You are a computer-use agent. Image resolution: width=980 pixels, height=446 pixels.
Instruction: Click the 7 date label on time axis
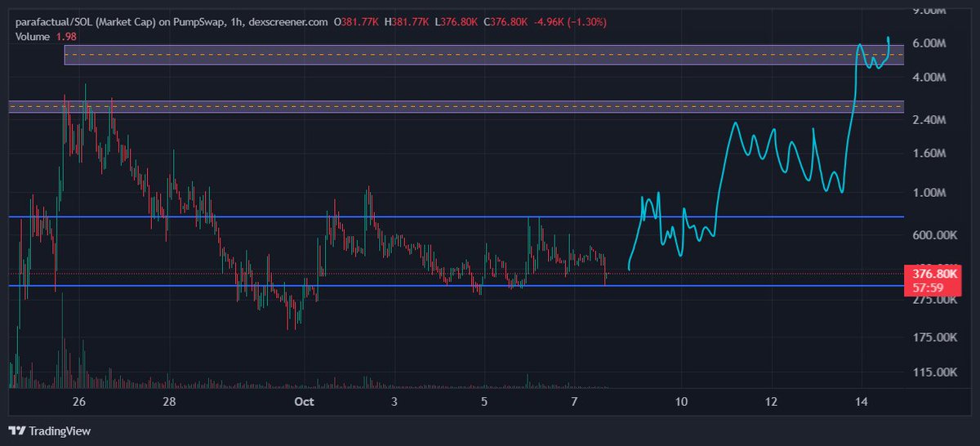click(x=575, y=402)
